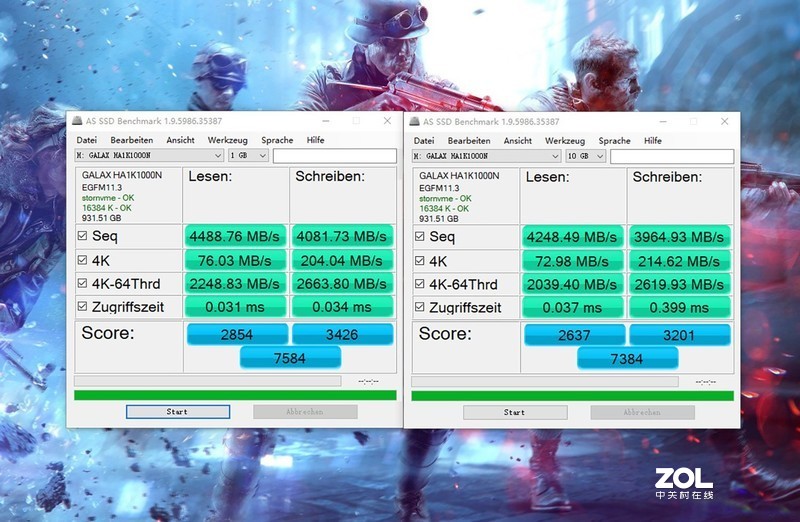
Task: Click the 0.399 ms write access time value
Action: [679, 307]
